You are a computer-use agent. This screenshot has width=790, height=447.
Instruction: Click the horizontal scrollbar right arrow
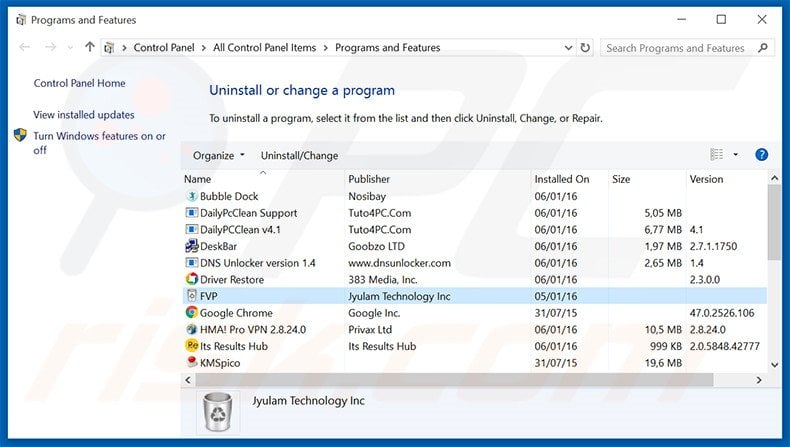tap(759, 380)
